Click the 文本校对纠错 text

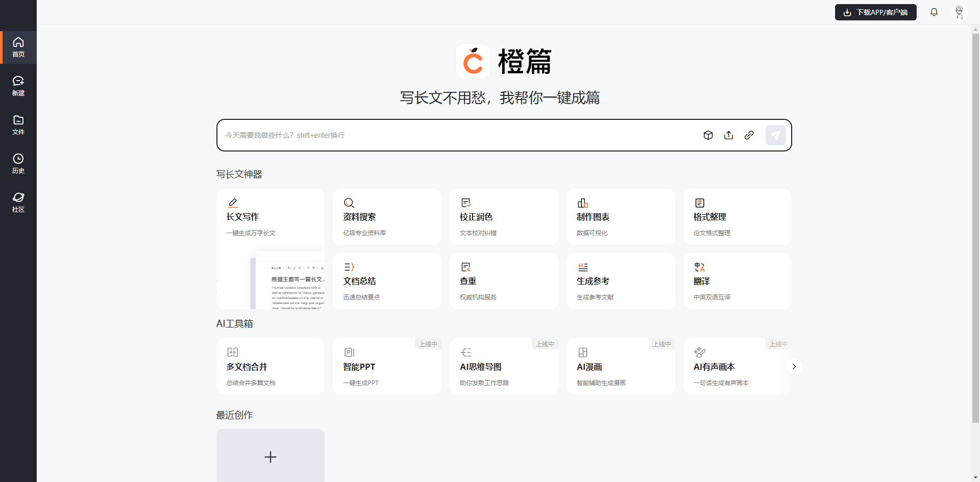click(478, 233)
